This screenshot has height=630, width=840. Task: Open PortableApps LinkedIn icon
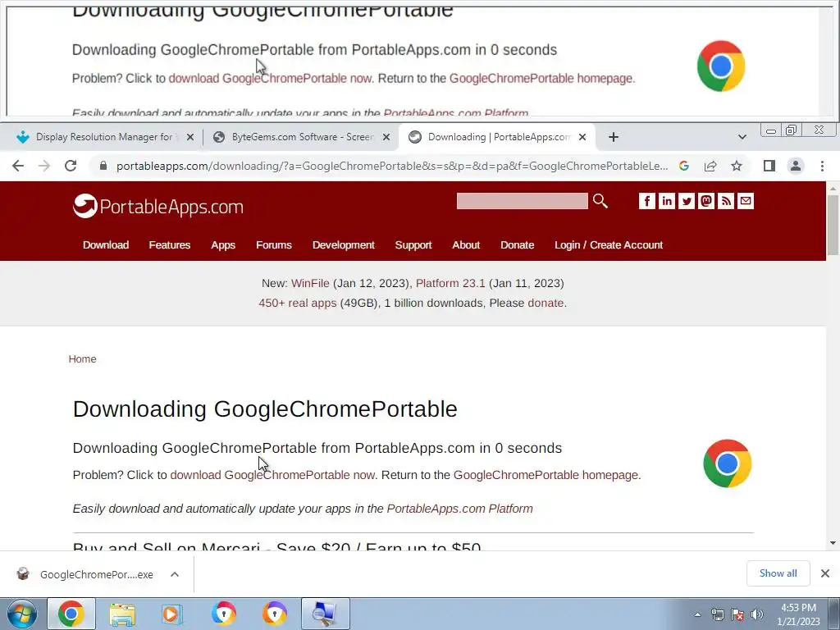point(666,201)
